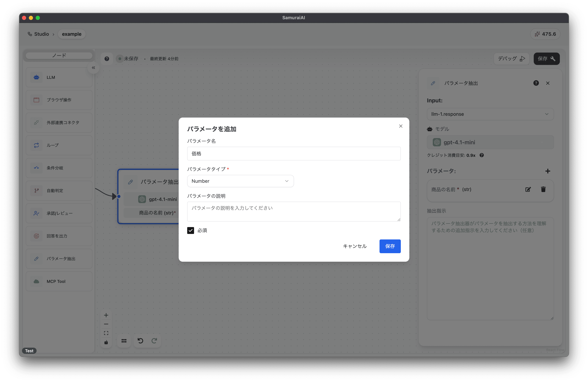Click the undo arrow in canvas toolbar

coord(140,341)
